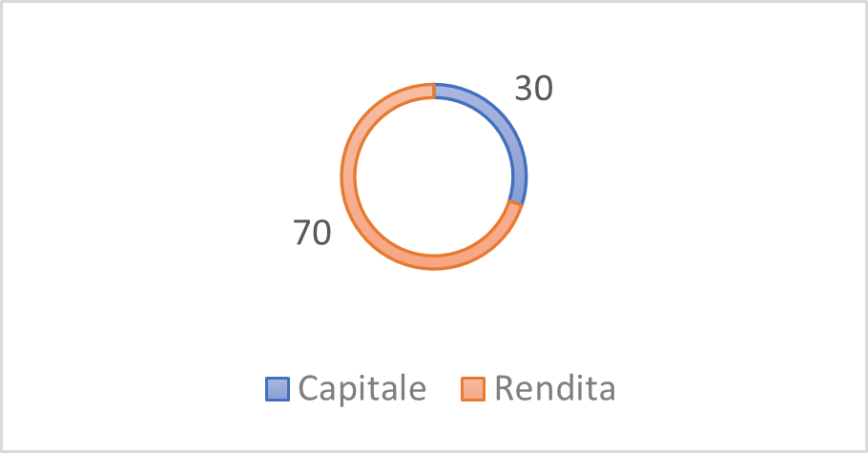Click the orange Rendita legend swatch
Image resolution: width=868 pixels, height=453 pixels.
tap(473, 389)
